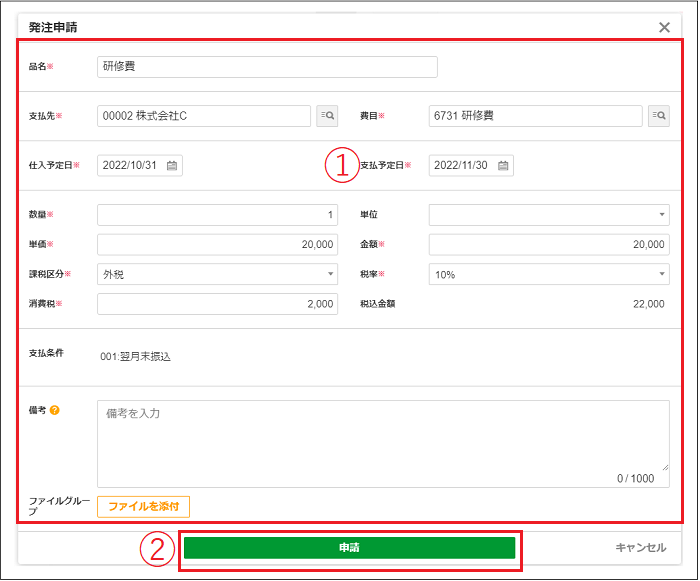This screenshot has width=700, height=581.
Task: Open the 税率 dropdown showing 10%
Action: click(549, 274)
